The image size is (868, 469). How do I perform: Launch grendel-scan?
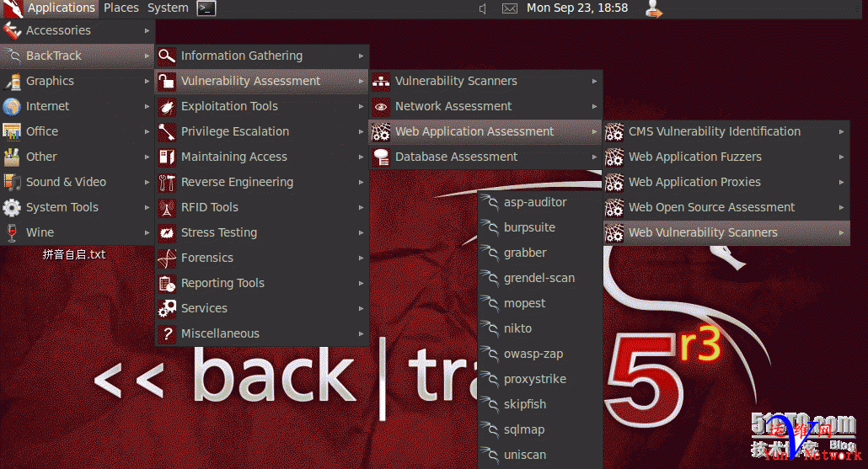540,278
